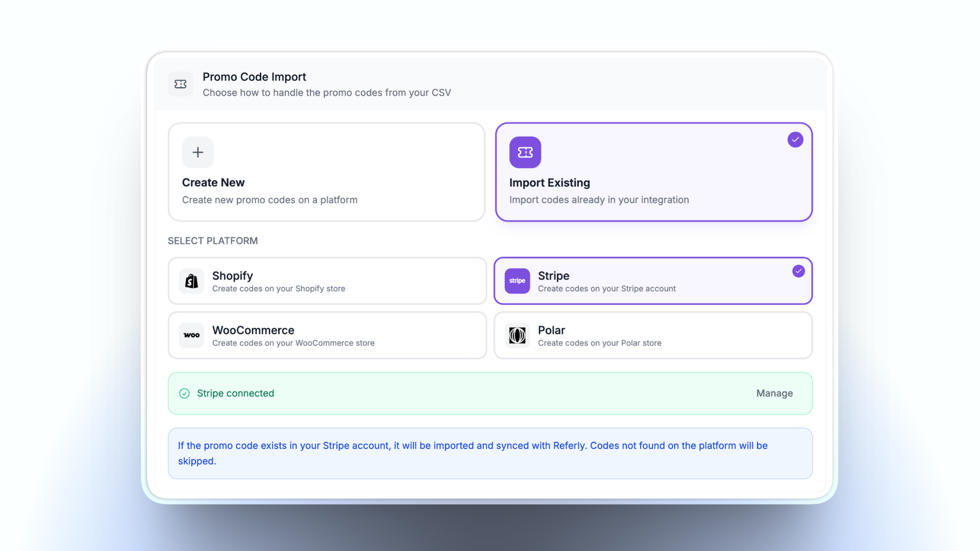
Task: Click the Shopify bag logo icon
Action: click(x=192, y=281)
